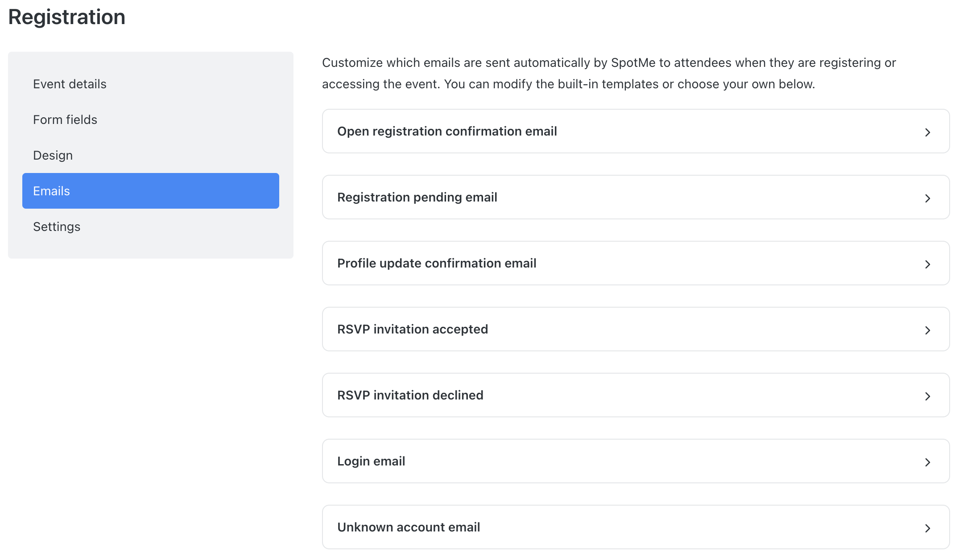Select the Form fields section
The height and width of the screenshot is (560, 959).
tap(65, 119)
